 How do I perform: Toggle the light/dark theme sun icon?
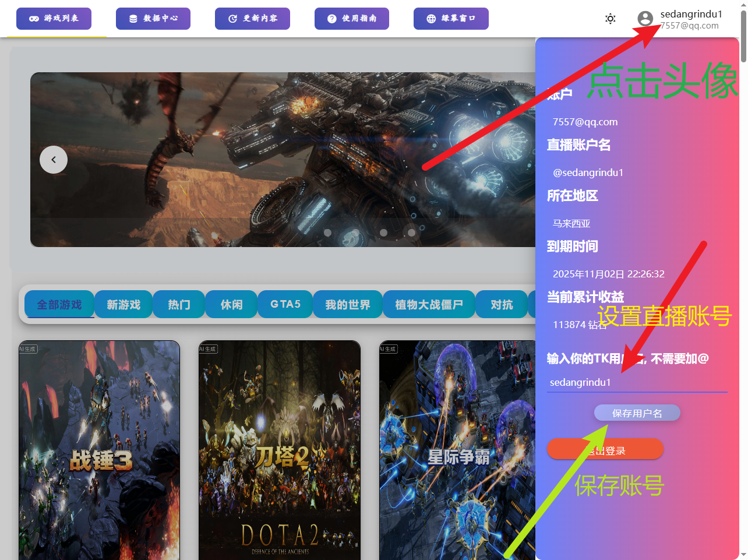(x=610, y=19)
